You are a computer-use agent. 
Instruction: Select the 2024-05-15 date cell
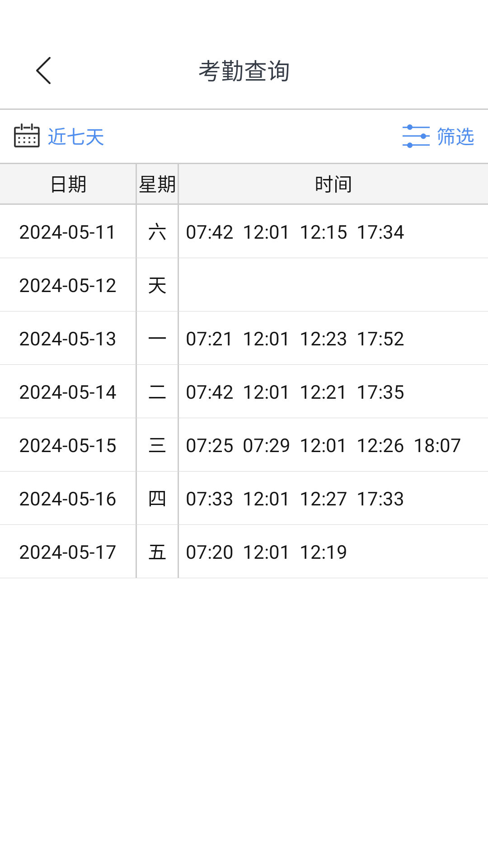68,445
